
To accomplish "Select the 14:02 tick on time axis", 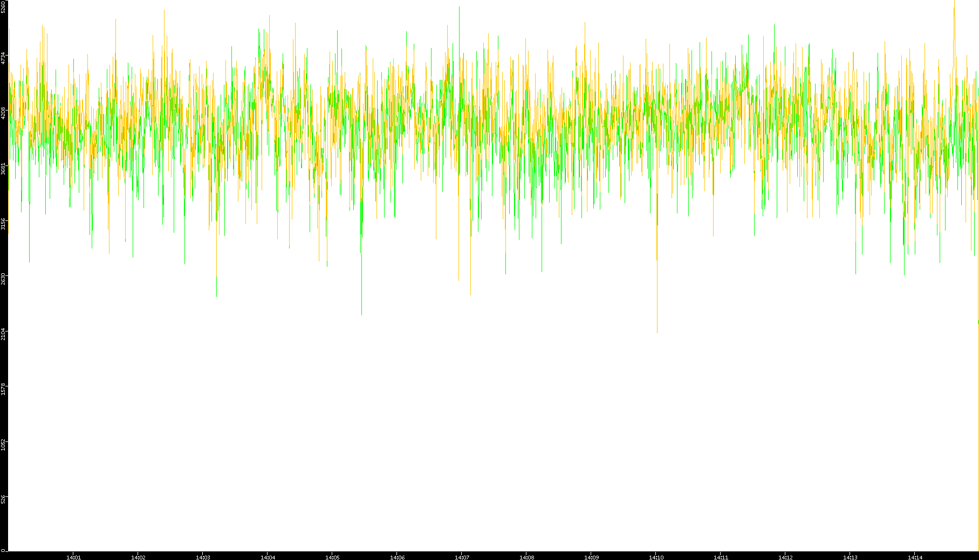I will 138,557.
